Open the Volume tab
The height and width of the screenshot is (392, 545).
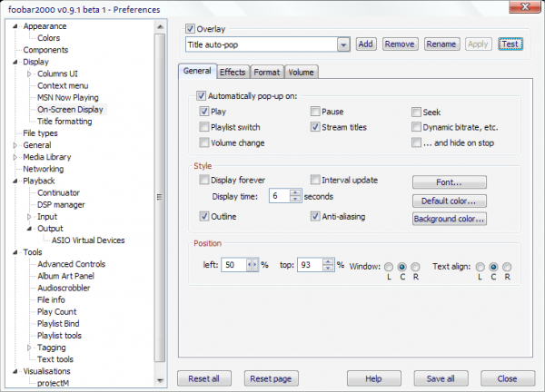[x=302, y=72]
